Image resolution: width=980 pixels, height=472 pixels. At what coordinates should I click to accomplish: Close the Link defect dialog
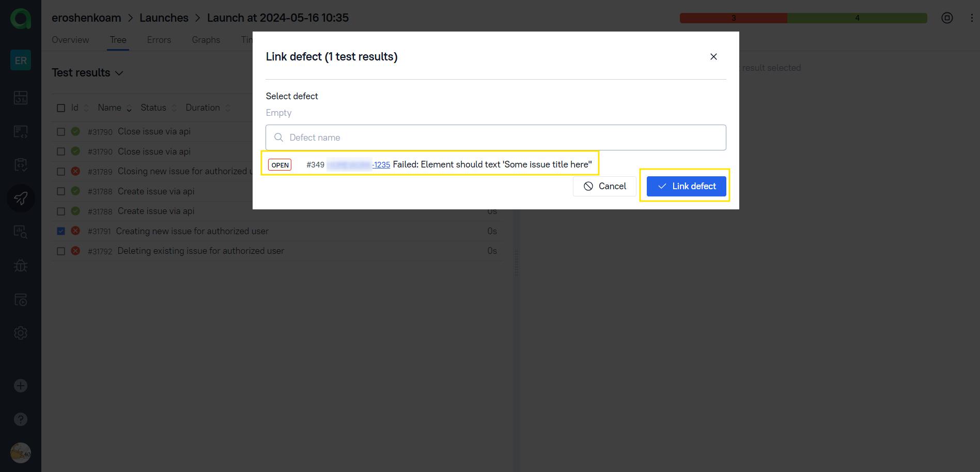[713, 57]
